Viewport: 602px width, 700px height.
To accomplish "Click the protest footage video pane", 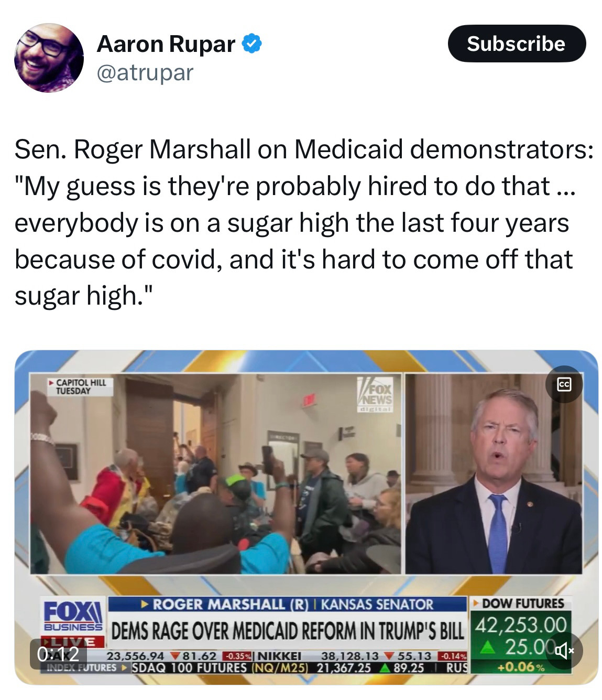I will pos(216,473).
